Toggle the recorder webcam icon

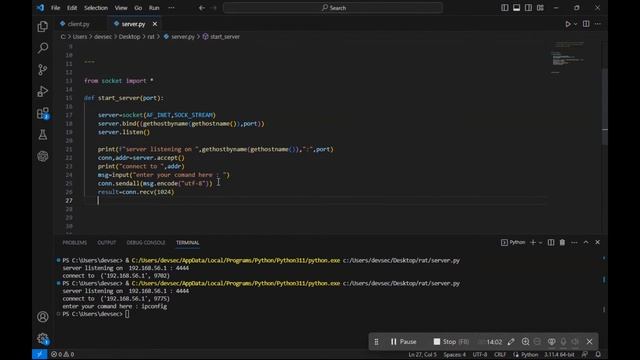pyautogui.click(x=551, y=342)
